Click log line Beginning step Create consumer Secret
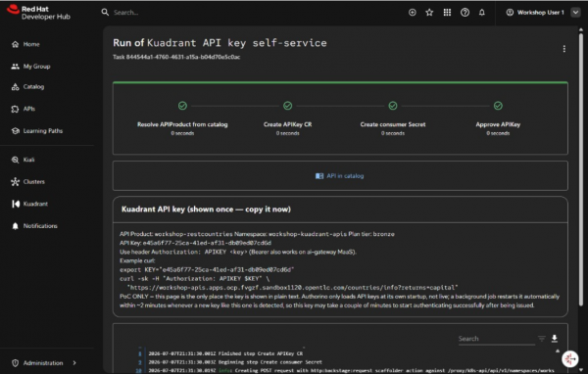Viewport: 588px width, 374px height. 235,362
